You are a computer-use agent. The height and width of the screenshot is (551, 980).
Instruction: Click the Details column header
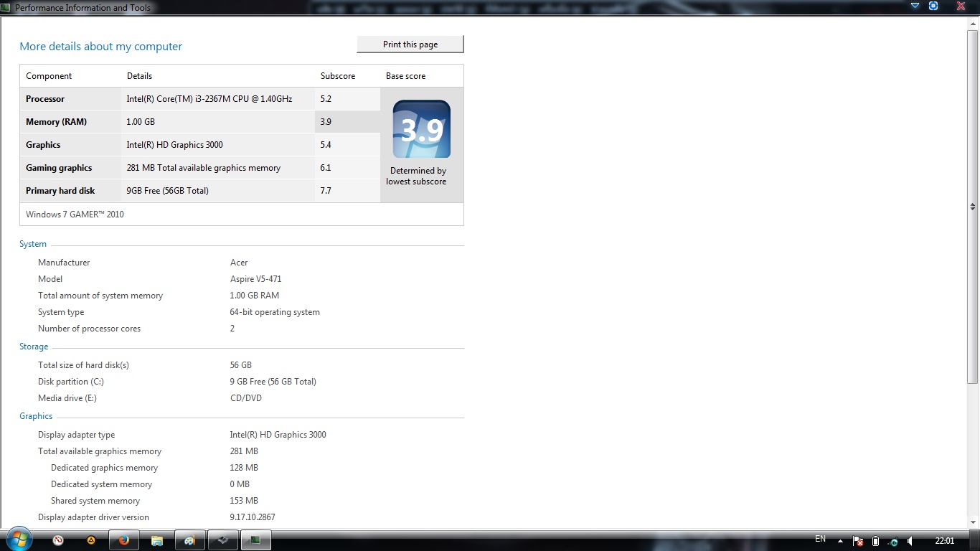point(139,76)
